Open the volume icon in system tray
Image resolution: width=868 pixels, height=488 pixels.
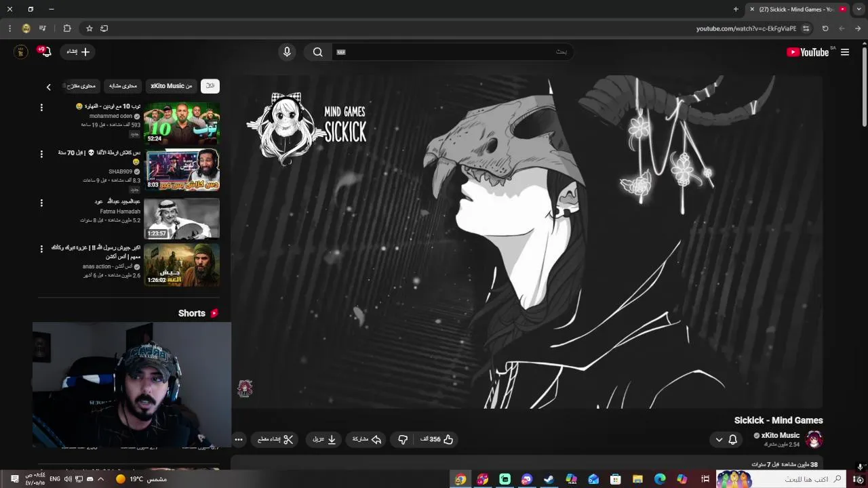coord(68,479)
